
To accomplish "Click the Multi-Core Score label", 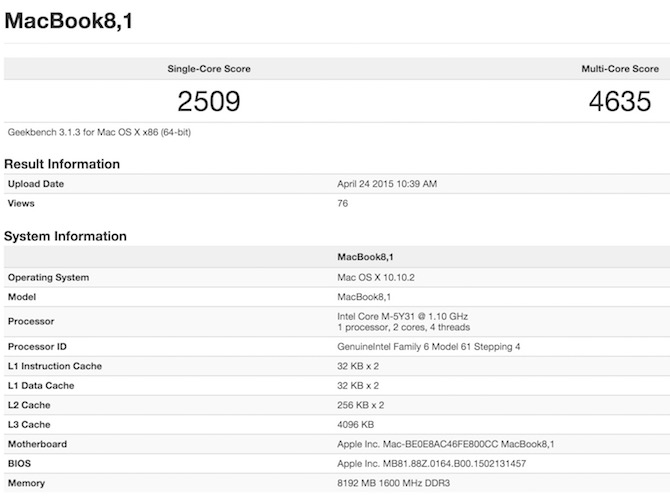I will click(620, 69).
